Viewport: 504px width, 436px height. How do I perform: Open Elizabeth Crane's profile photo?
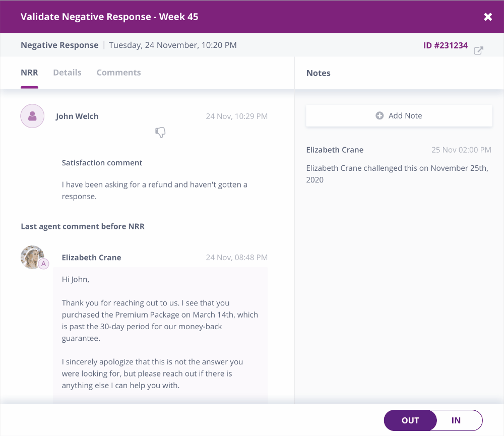click(32, 257)
